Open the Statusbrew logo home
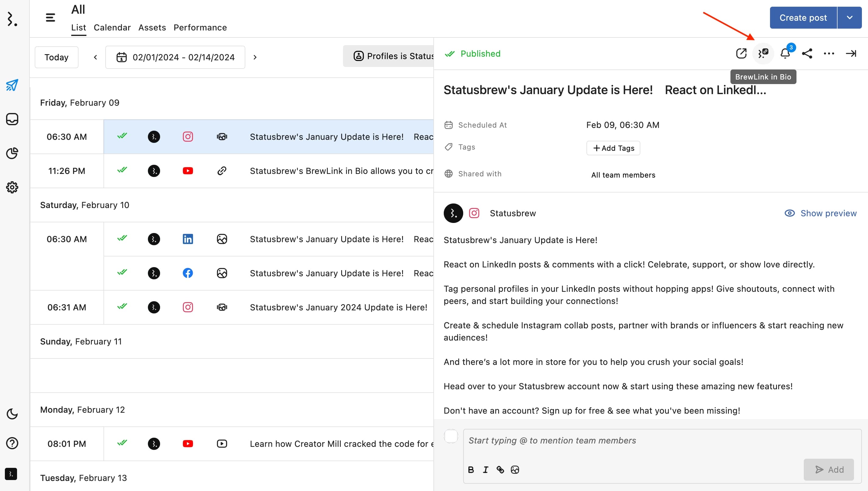868x491 pixels. (12, 19)
